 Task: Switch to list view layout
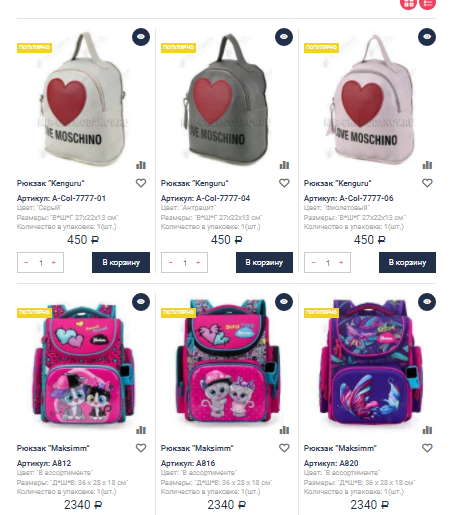pyautogui.click(x=428, y=3)
